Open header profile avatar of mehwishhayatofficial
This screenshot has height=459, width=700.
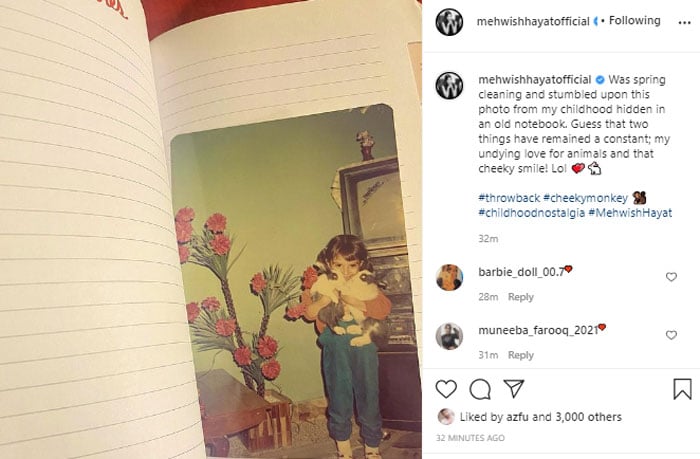click(450, 21)
